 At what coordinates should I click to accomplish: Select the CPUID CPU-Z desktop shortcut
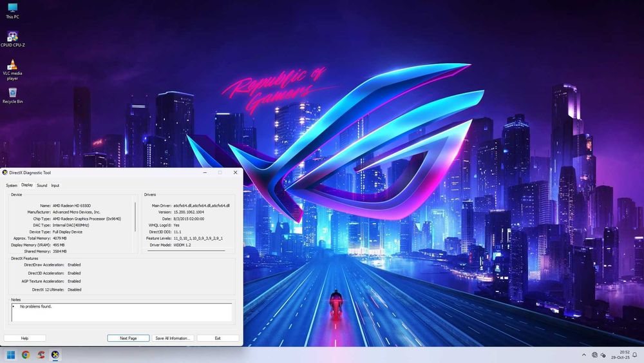[x=12, y=39]
